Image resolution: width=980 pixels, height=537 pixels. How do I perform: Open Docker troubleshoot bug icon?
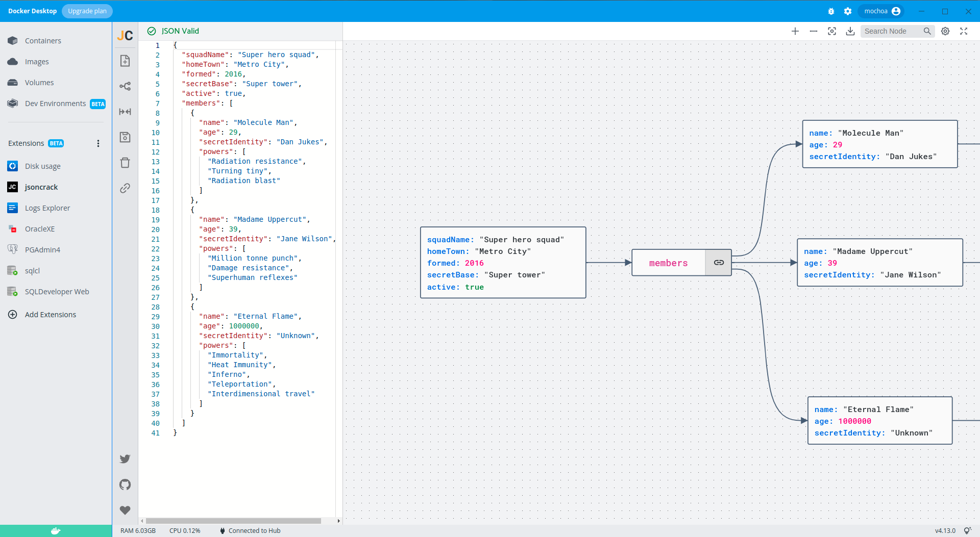click(x=831, y=11)
